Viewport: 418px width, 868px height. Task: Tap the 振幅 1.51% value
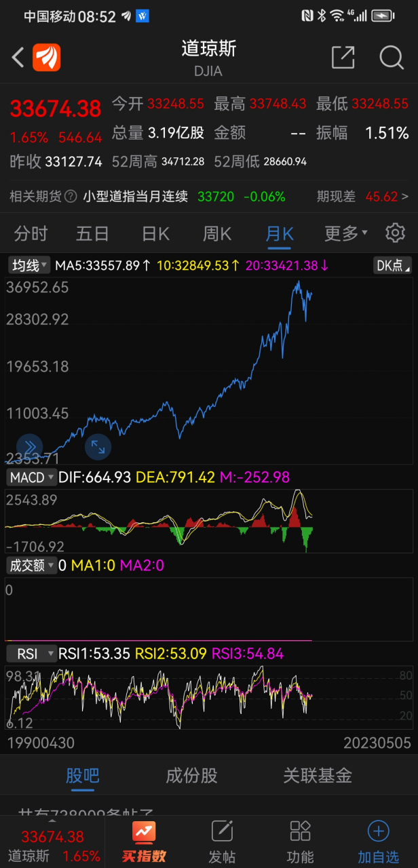click(x=387, y=133)
